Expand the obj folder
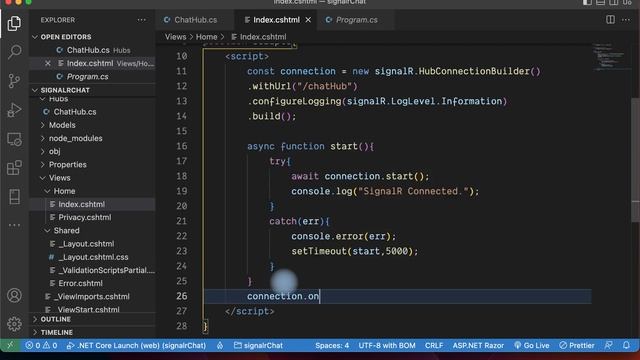The height and width of the screenshot is (360, 640). [54, 151]
